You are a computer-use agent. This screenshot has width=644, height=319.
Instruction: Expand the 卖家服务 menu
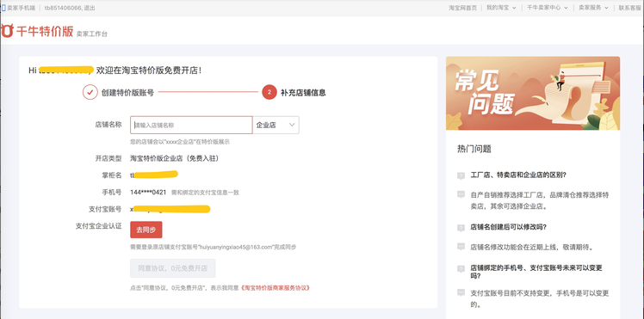tap(593, 8)
